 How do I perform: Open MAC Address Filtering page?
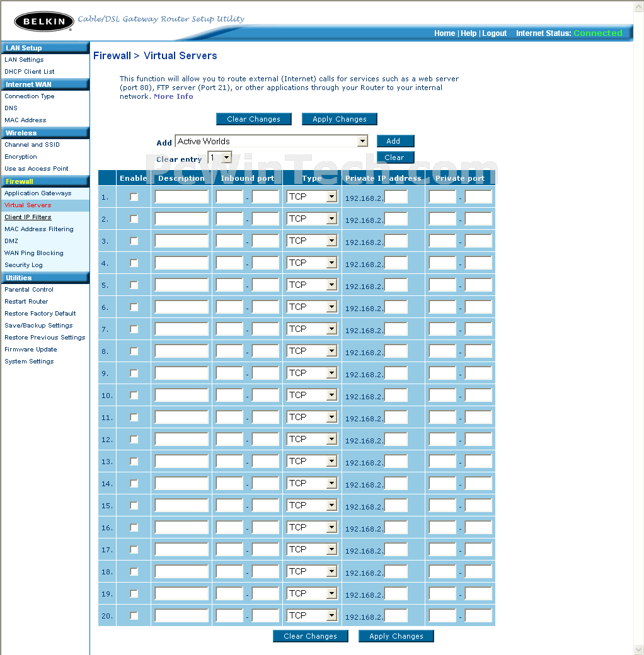click(39, 229)
